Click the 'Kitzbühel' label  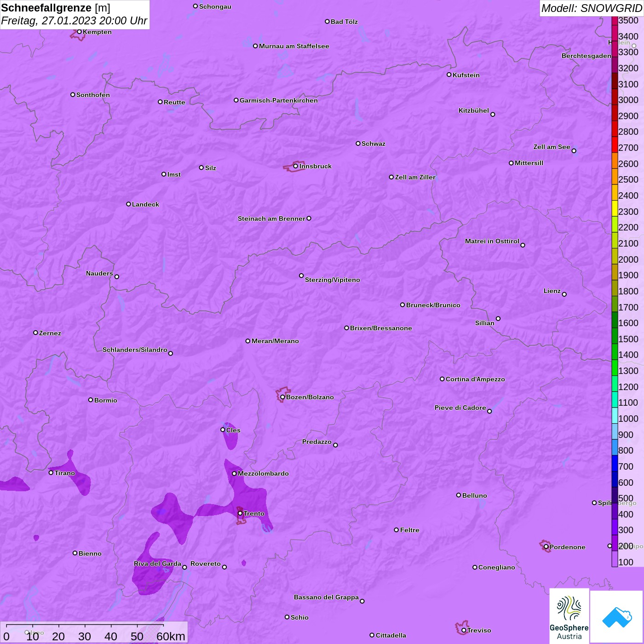click(474, 110)
